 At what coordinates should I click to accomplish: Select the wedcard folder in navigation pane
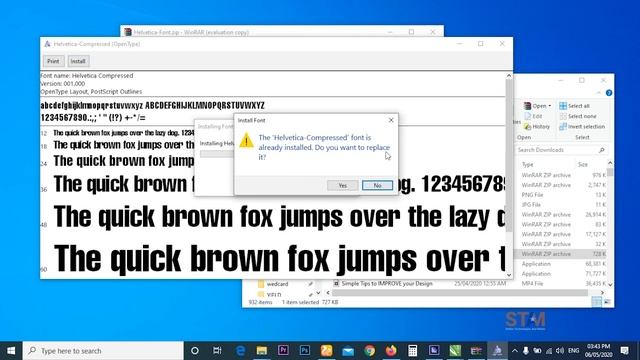tap(277, 284)
